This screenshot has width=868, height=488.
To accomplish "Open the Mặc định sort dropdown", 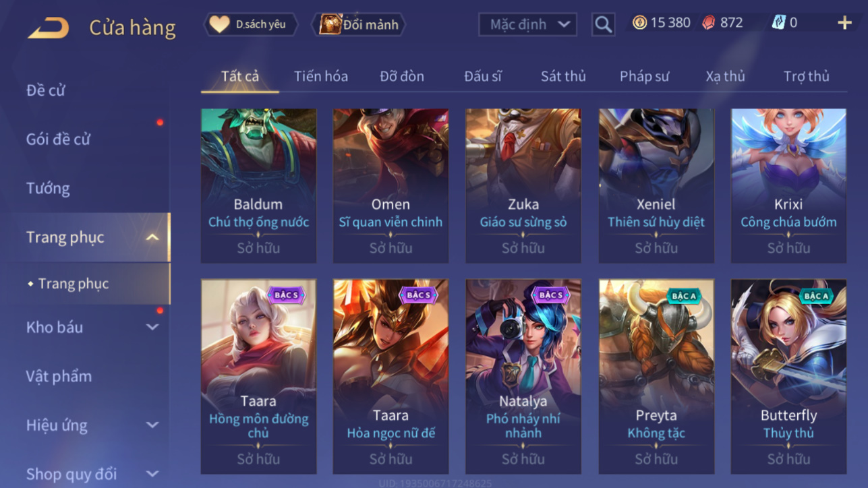I will click(528, 25).
